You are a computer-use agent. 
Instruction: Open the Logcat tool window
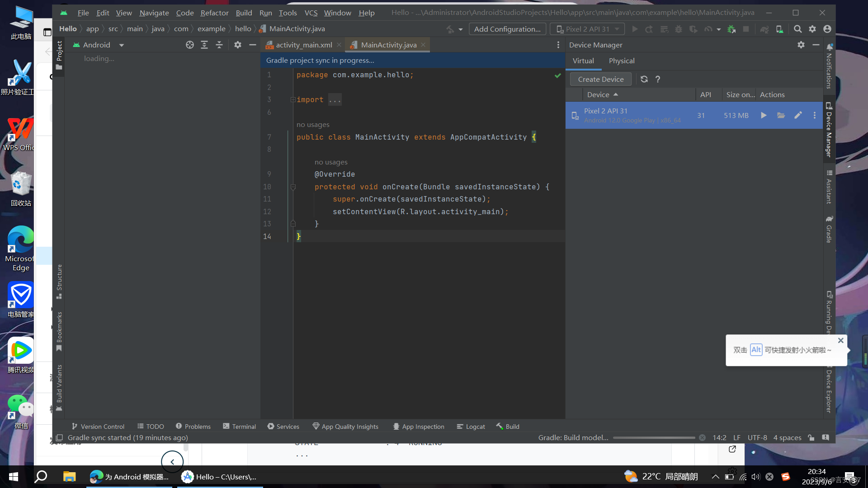coord(471,426)
